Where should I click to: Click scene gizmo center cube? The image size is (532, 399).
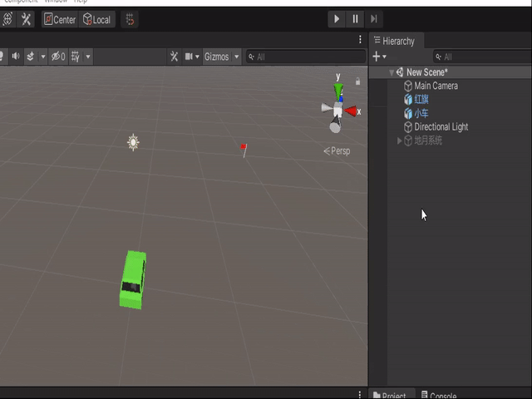pyautogui.click(x=337, y=110)
